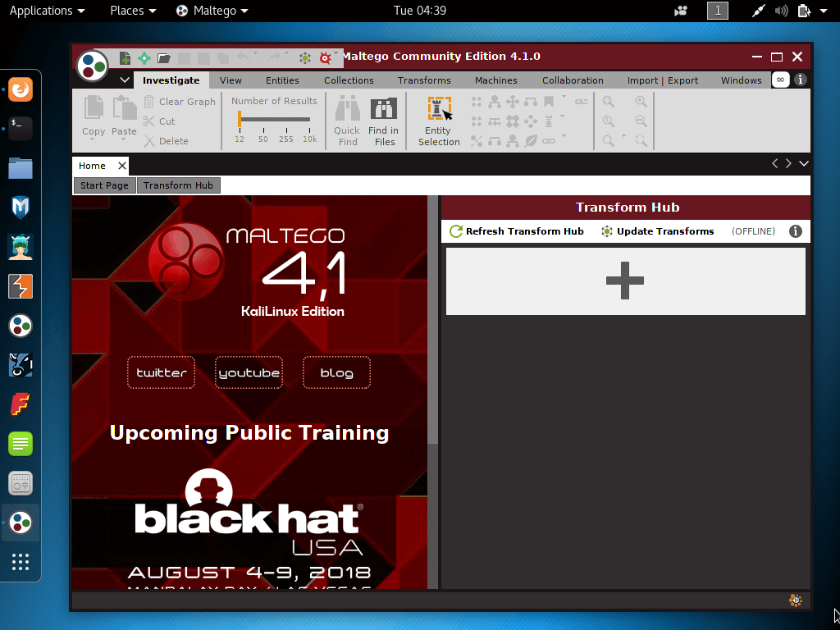The image size is (840, 630).
Task: Click the Zoom to Fit magnifier icon
Action: (609, 101)
